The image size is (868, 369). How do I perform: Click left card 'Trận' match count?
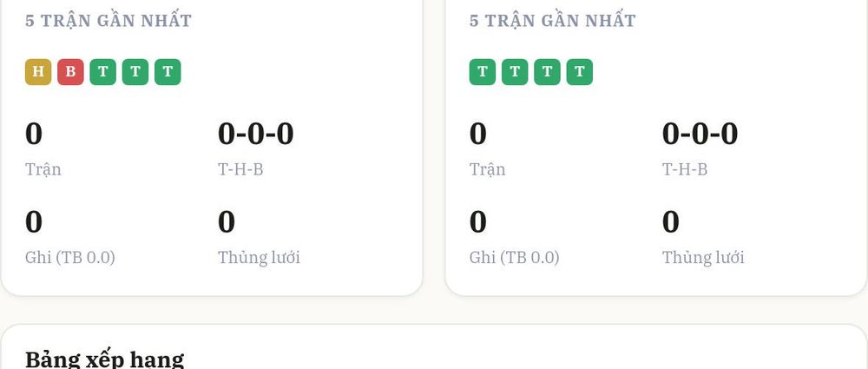pos(43,149)
